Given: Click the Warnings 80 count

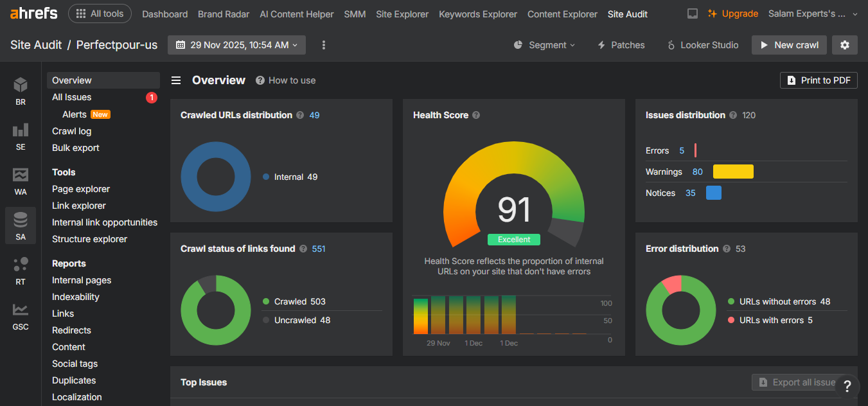Looking at the screenshot, I should pos(698,172).
